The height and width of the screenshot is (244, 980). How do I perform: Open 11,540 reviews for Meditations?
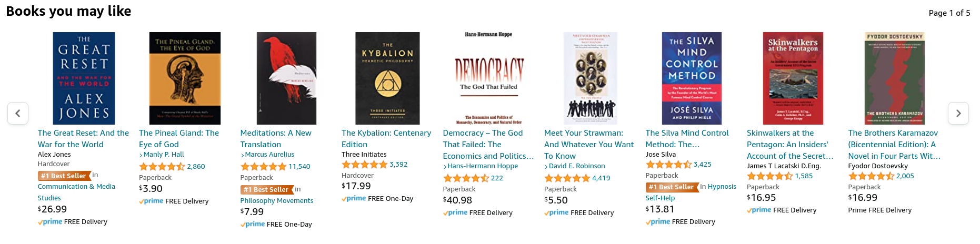click(x=299, y=167)
